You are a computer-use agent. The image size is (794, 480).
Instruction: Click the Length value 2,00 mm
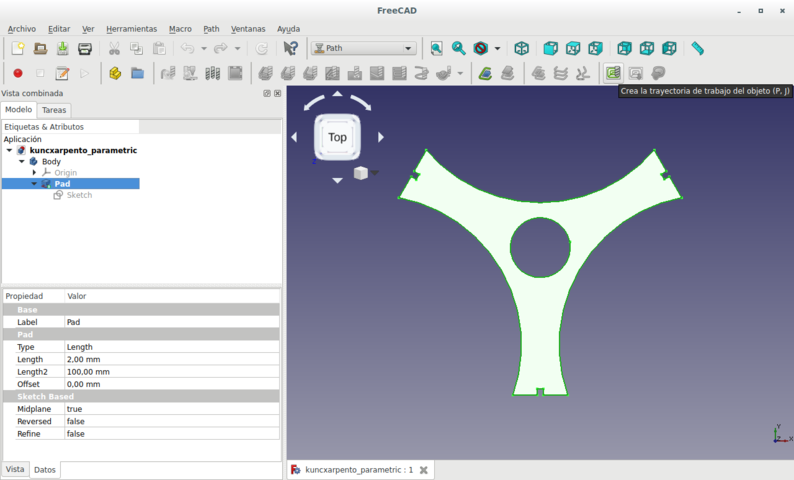click(172, 359)
